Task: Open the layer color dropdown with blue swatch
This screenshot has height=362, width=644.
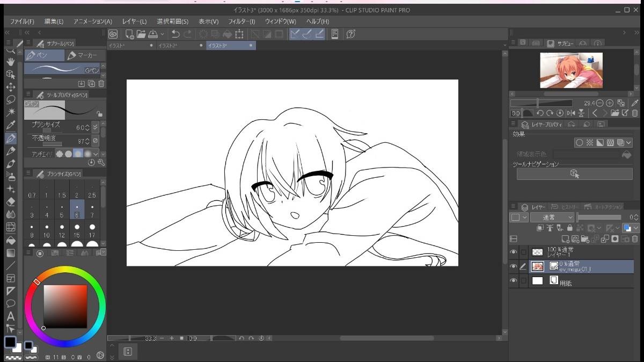Action: (630, 228)
